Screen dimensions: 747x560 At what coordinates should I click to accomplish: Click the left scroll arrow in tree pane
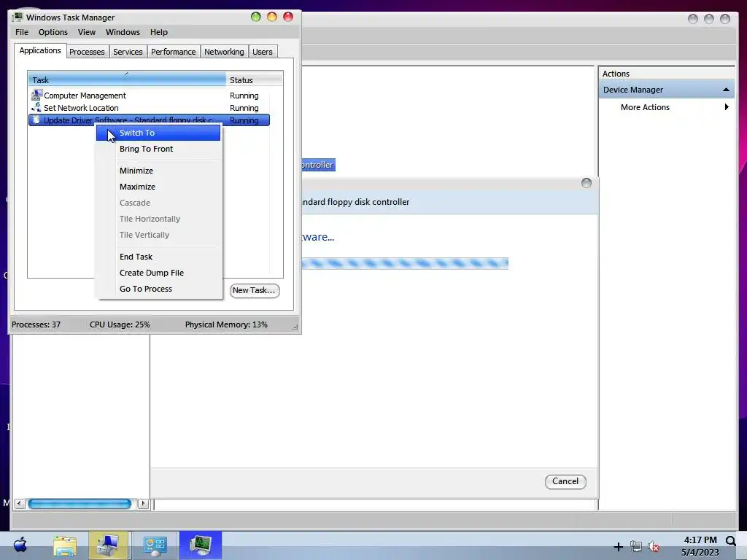click(20, 503)
